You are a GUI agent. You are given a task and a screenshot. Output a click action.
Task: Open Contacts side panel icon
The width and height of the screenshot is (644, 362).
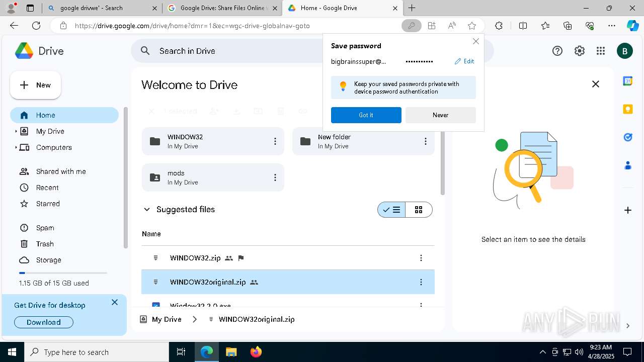pyautogui.click(x=628, y=165)
